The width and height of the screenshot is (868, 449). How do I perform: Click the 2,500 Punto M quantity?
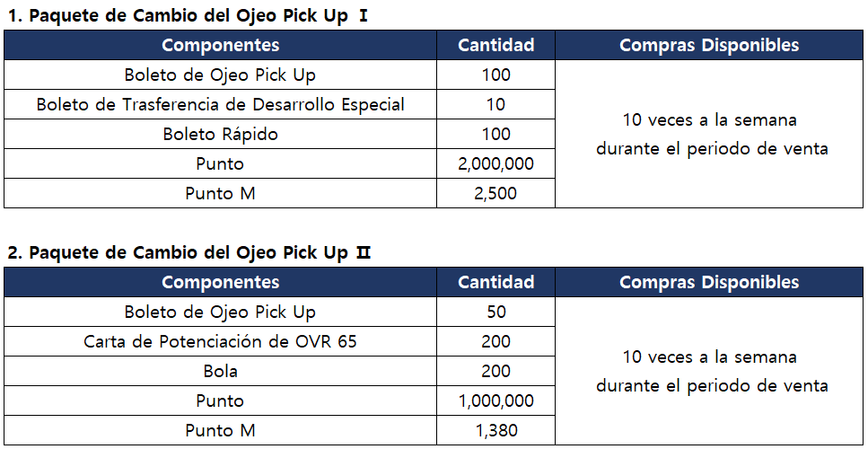tap(495, 193)
